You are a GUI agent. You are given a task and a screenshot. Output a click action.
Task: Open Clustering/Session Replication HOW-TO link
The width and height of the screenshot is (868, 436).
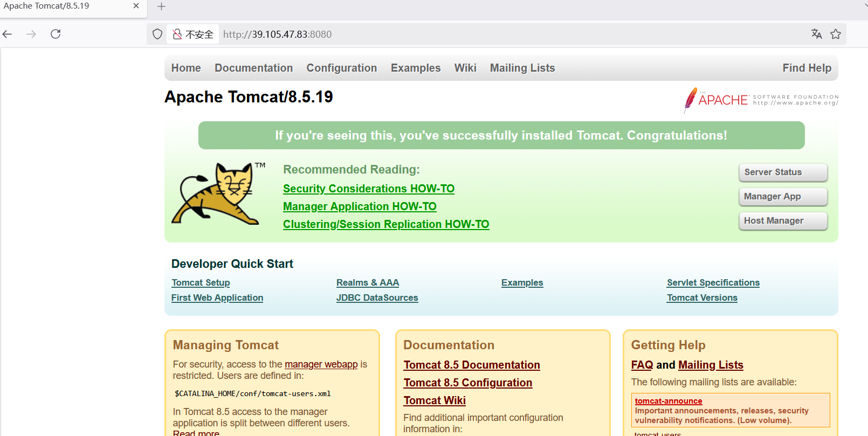pyautogui.click(x=386, y=224)
